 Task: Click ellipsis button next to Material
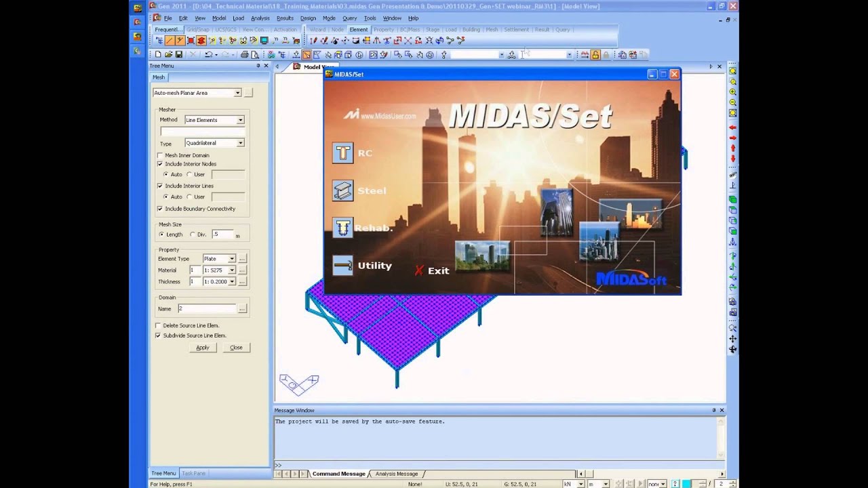[242, 270]
